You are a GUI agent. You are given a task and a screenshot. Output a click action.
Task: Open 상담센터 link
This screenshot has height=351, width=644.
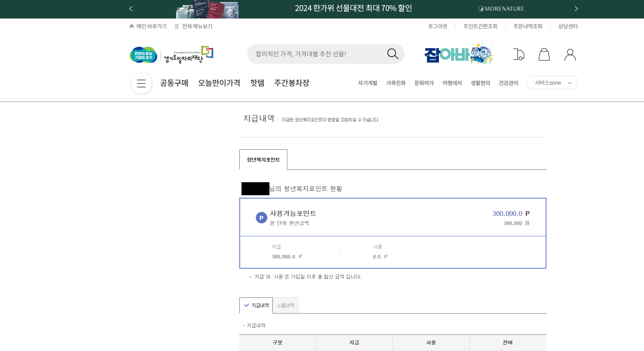pyautogui.click(x=568, y=26)
